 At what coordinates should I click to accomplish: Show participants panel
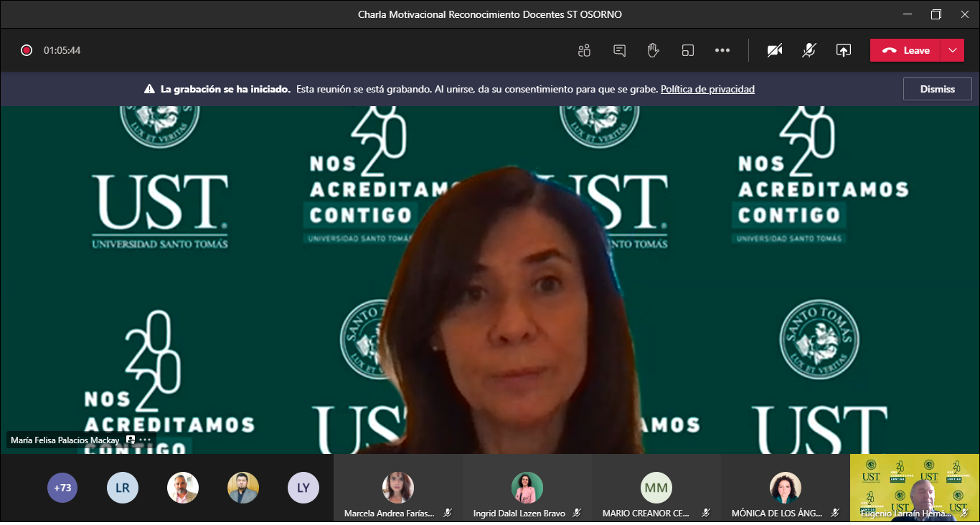584,50
